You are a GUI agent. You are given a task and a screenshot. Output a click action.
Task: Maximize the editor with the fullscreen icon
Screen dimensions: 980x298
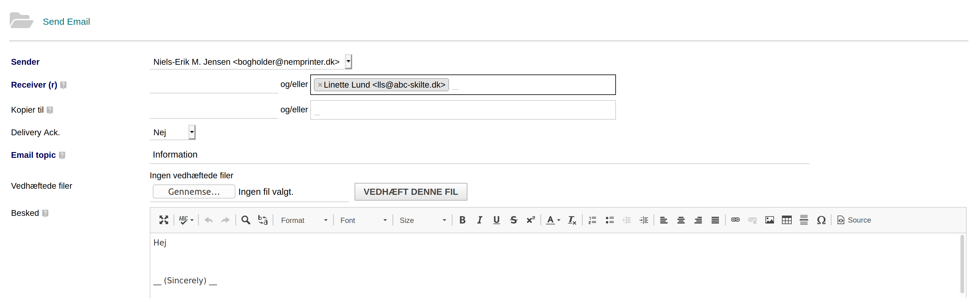pos(164,220)
